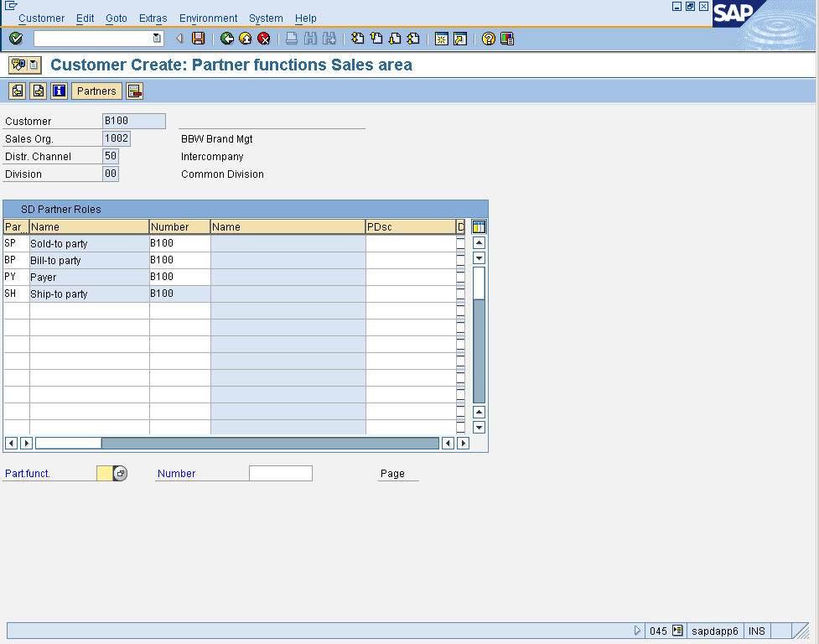Viewport: 819px width, 644px height.
Task: Click the INS insert mode indicator
Action: coord(756,631)
